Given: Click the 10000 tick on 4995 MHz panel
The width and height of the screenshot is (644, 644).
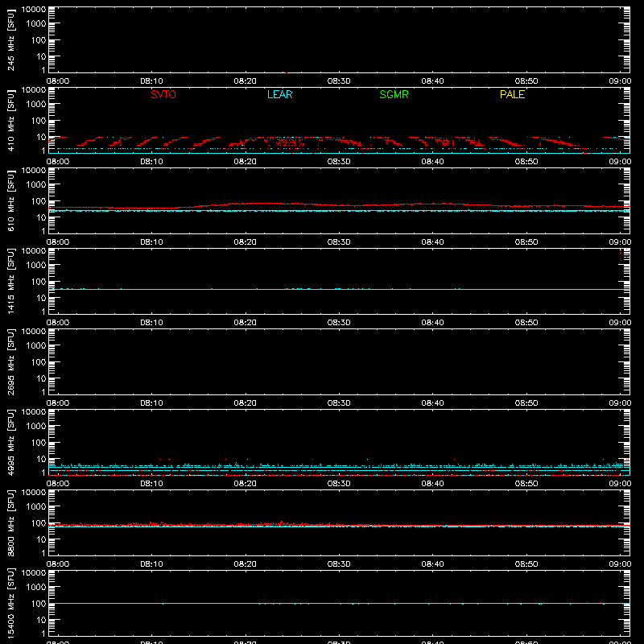Looking at the screenshot, I should coord(34,412).
